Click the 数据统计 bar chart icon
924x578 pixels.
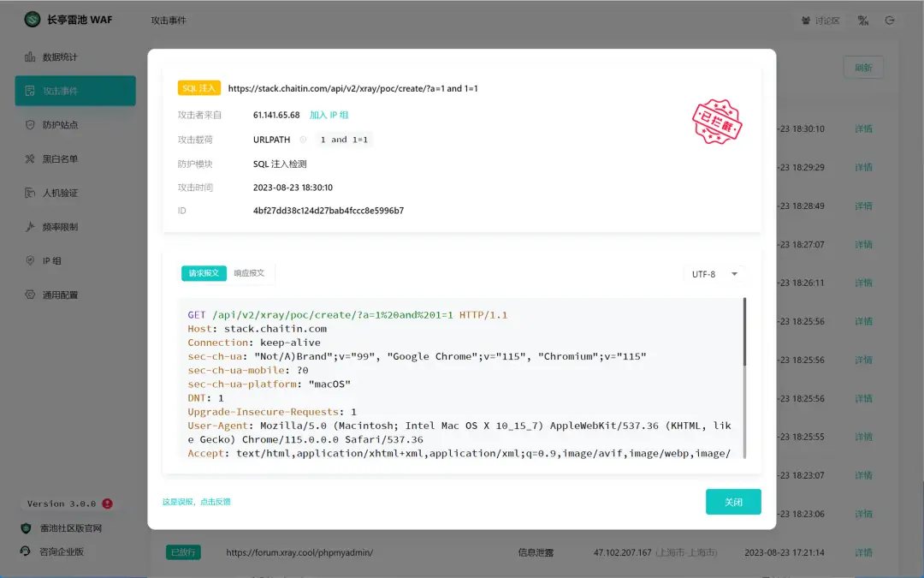coord(30,57)
